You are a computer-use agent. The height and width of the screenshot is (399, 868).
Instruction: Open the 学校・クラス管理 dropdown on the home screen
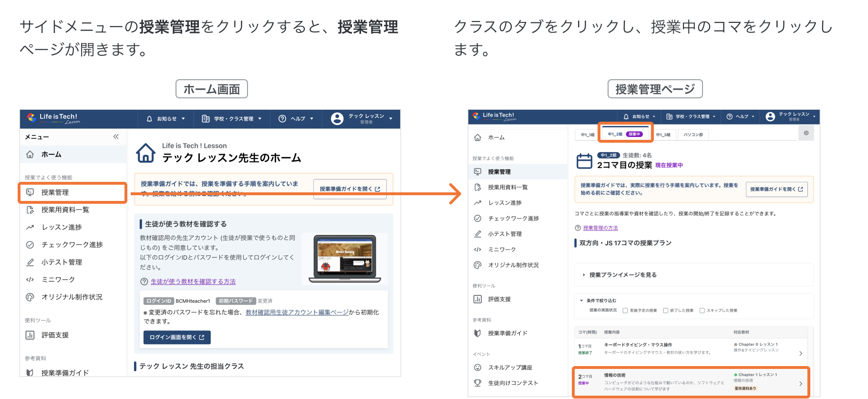232,119
